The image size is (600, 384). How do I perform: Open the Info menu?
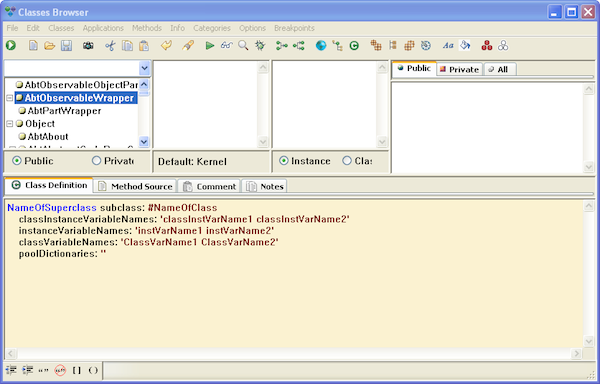pyautogui.click(x=178, y=28)
